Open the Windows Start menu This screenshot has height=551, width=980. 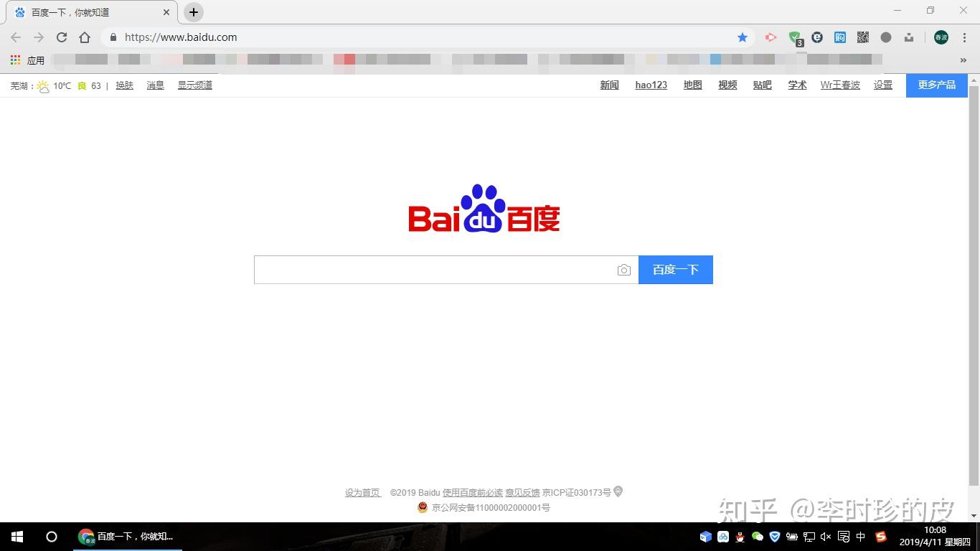tap(17, 537)
